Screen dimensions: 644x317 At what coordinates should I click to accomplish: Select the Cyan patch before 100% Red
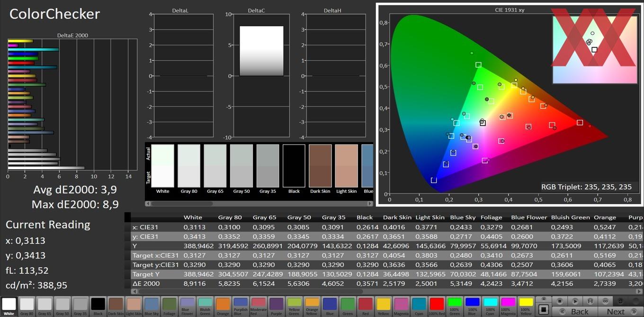419,306
